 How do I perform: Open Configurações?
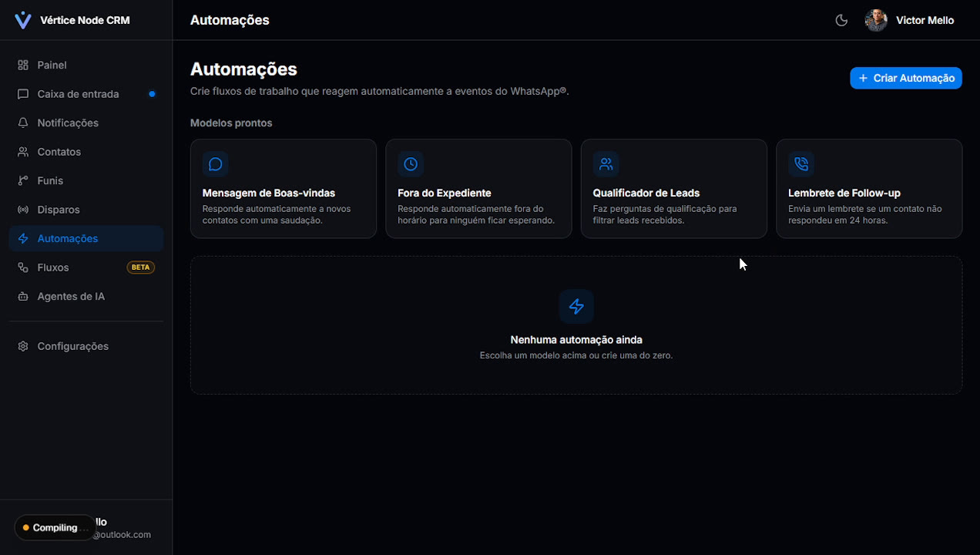86,346
